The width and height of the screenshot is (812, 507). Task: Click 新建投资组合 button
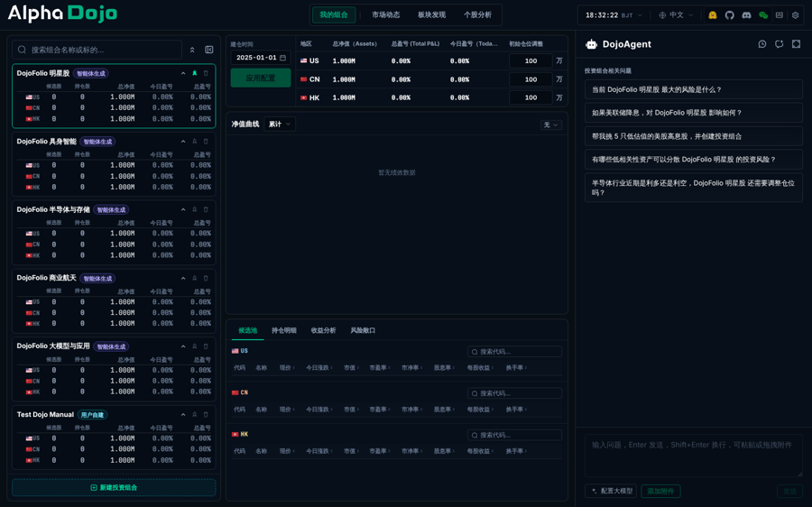114,488
